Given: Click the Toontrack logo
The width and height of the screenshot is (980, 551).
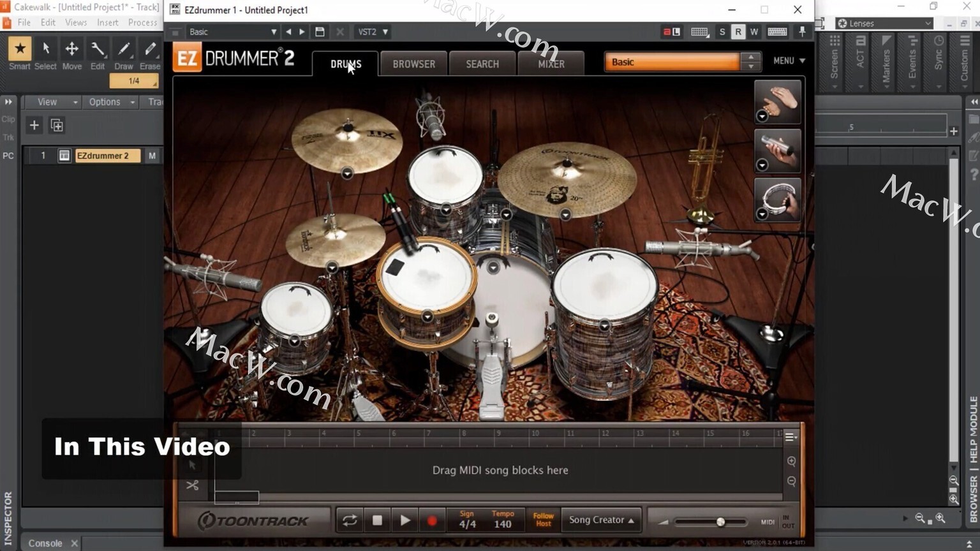Looking at the screenshot, I should click(x=253, y=520).
